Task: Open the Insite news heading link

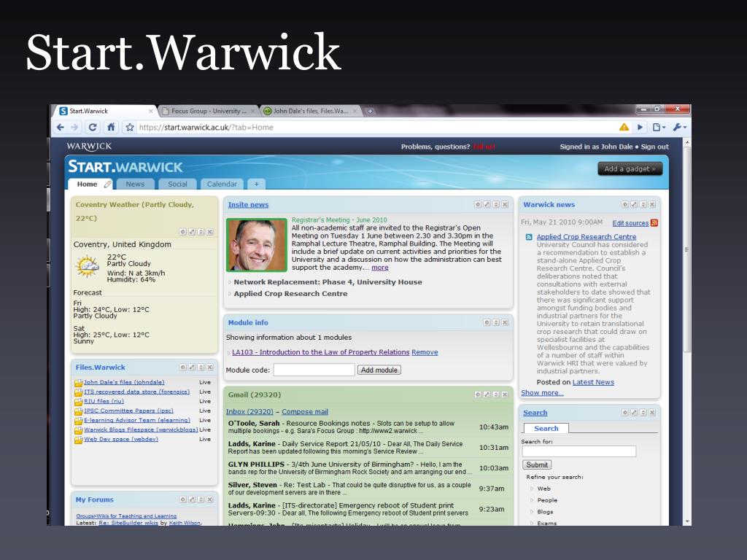Action: coord(248,205)
